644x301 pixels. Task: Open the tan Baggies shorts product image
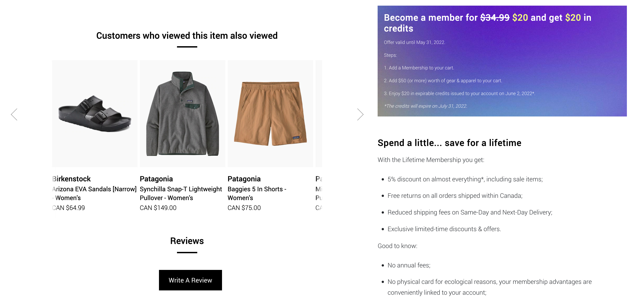270,114
